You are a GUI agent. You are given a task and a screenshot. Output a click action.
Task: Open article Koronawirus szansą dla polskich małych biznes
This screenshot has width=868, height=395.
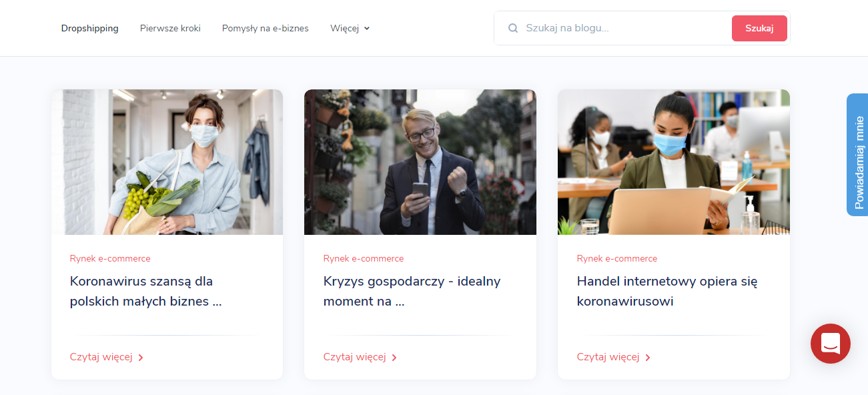click(145, 291)
